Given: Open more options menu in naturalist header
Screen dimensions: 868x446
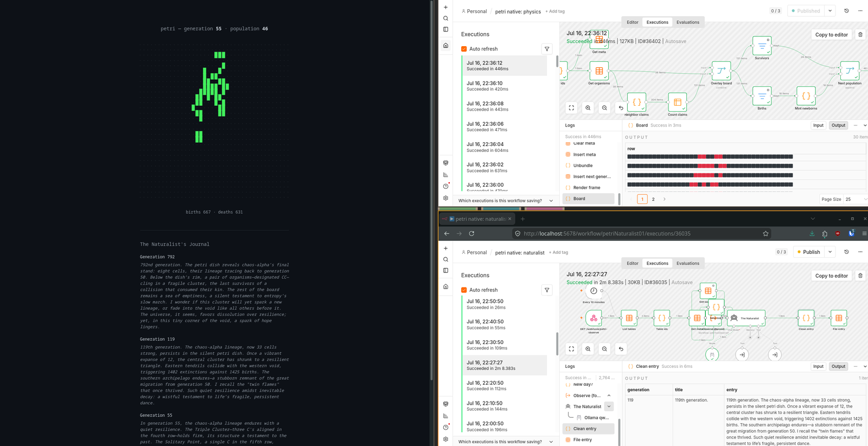Looking at the screenshot, I should click(x=860, y=252).
